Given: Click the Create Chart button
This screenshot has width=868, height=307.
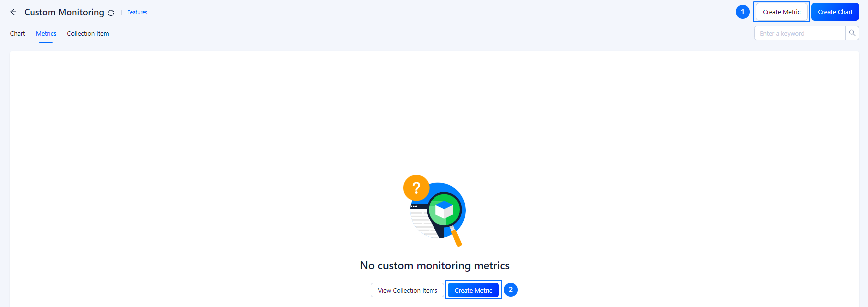Looking at the screenshot, I should click(x=835, y=12).
